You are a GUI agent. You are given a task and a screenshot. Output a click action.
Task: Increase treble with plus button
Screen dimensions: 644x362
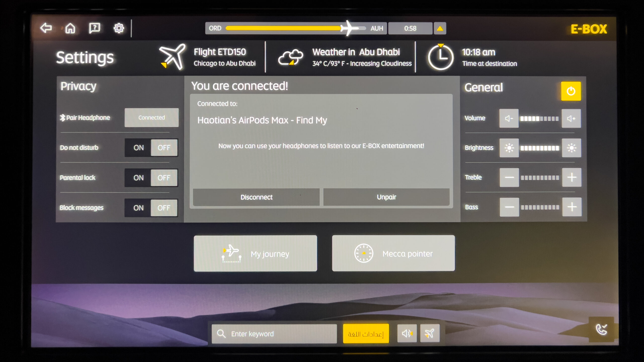(572, 177)
